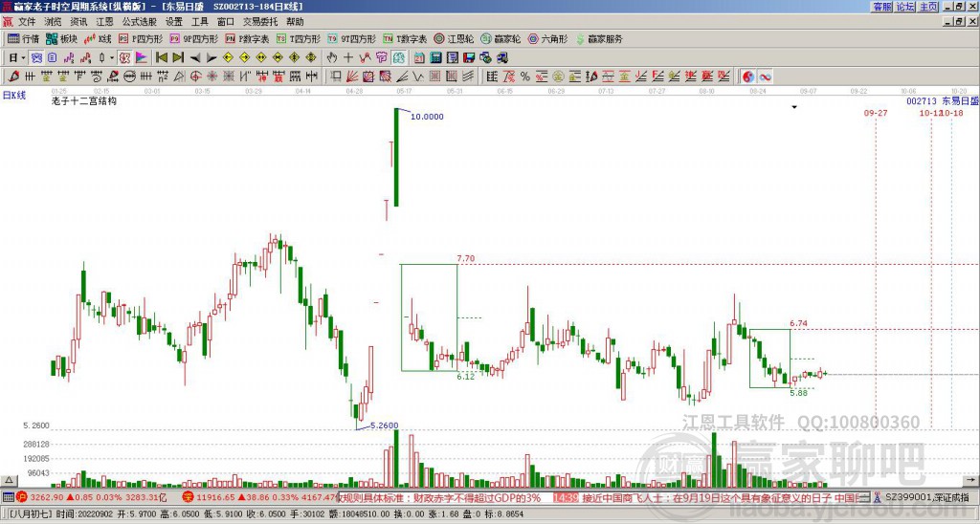Image resolution: width=980 pixels, height=524 pixels.
Task: Click the zigzag wave line tool
Action: coord(418,76)
